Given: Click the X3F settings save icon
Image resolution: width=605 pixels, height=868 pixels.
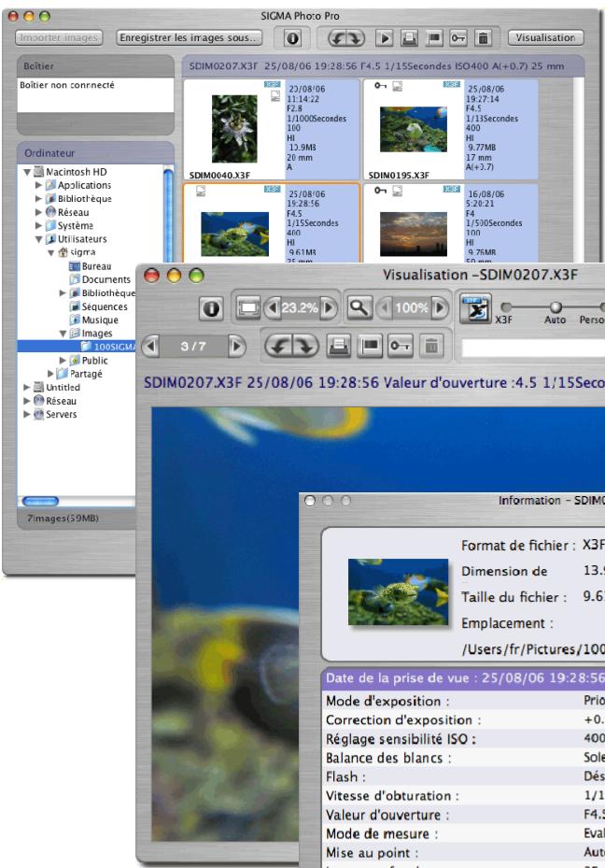Looking at the screenshot, I should point(475,309).
